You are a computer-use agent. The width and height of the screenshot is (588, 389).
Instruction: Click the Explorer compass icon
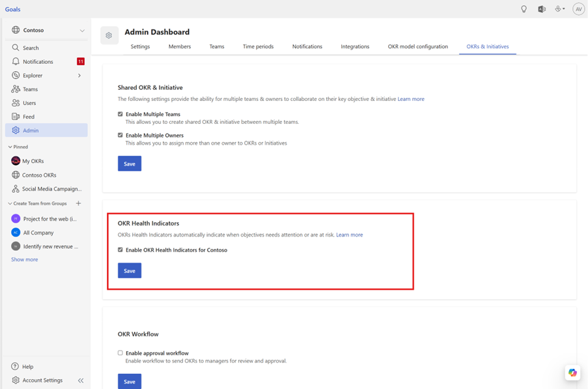click(x=16, y=76)
